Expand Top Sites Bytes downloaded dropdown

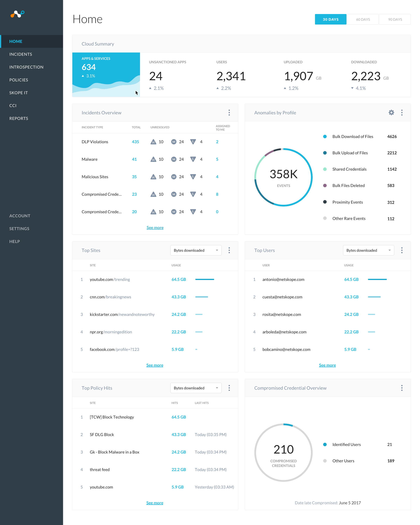(196, 250)
